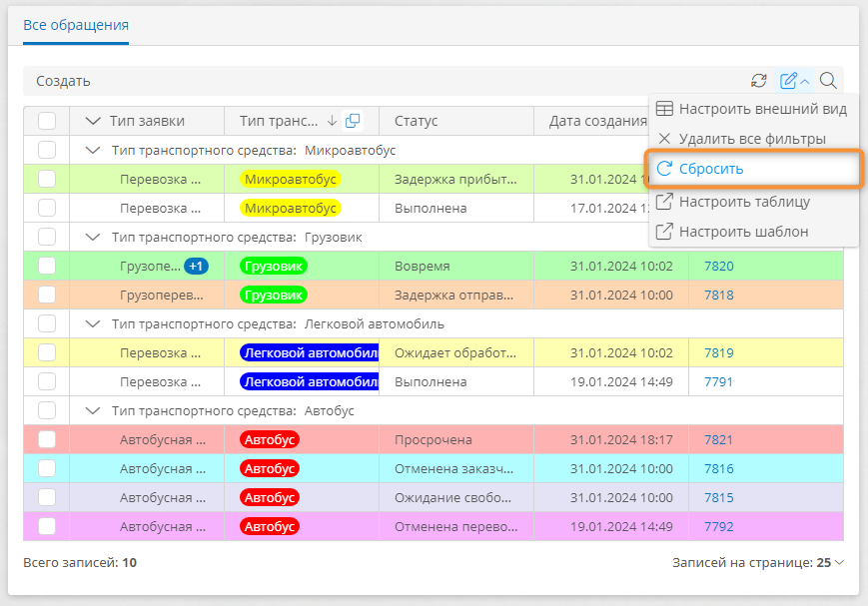The height and width of the screenshot is (606, 868).
Task: Click the refresh table icon
Action: coord(758,81)
